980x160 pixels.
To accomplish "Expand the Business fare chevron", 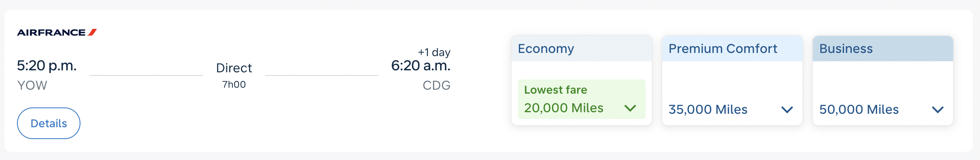I will 937,109.
